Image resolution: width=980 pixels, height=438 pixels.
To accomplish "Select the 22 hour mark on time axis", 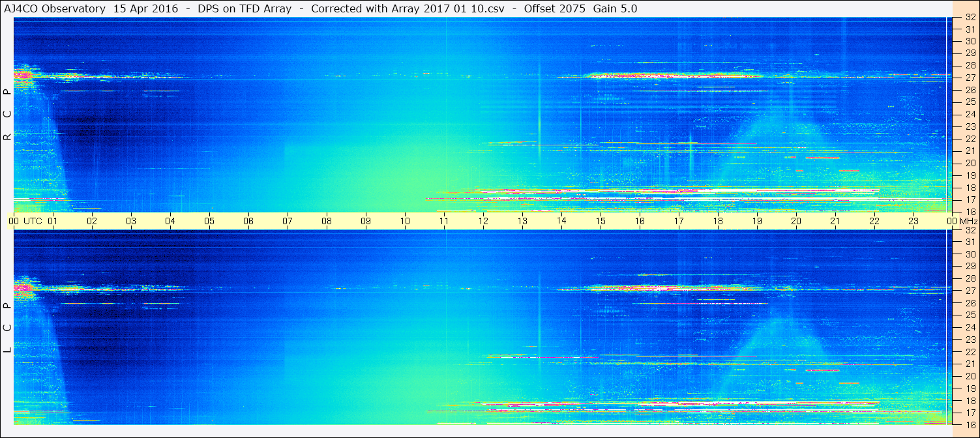I will [x=874, y=221].
